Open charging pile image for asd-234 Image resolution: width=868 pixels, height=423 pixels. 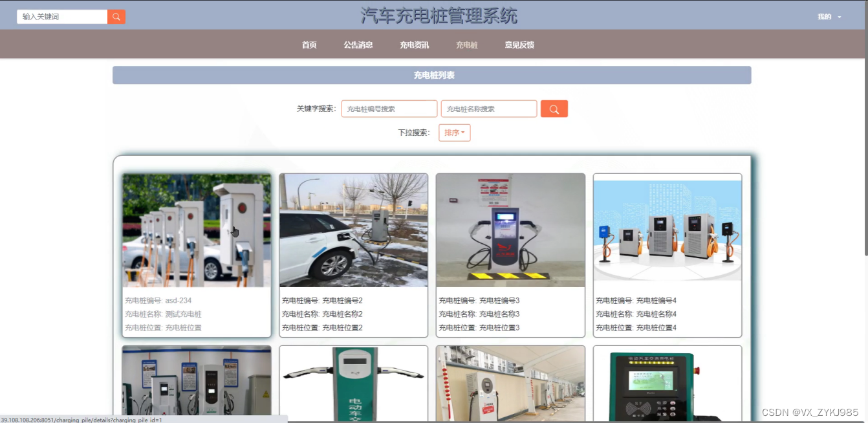click(197, 230)
